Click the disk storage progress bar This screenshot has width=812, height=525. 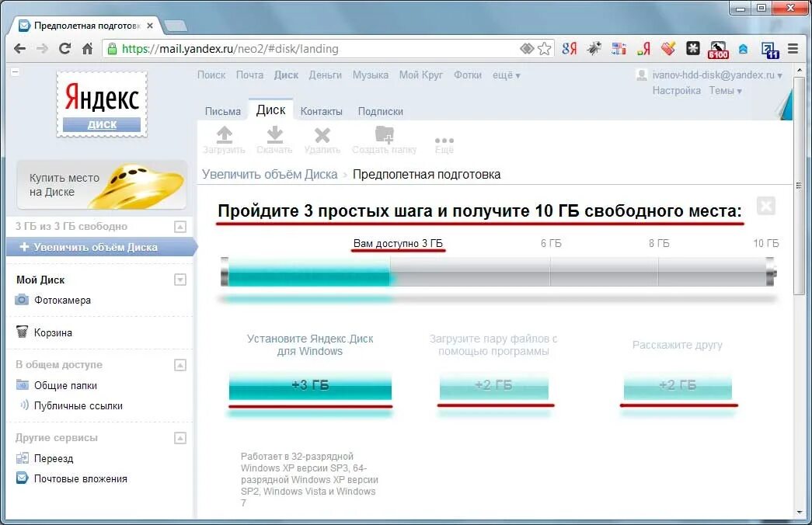498,272
